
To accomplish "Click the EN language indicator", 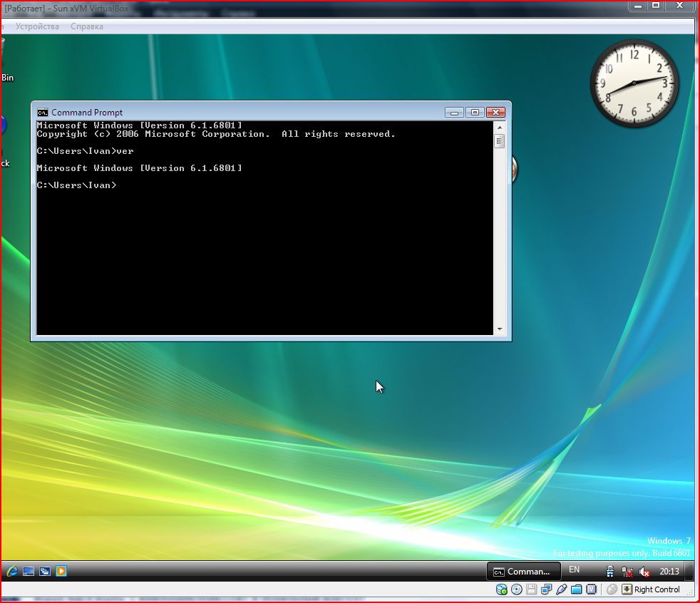I will click(574, 569).
